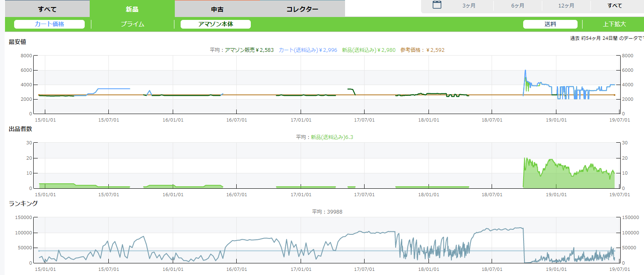Image resolution: width=644 pixels, height=275 pixels.
Task: Select the すべて period range option
Action: tap(615, 5)
